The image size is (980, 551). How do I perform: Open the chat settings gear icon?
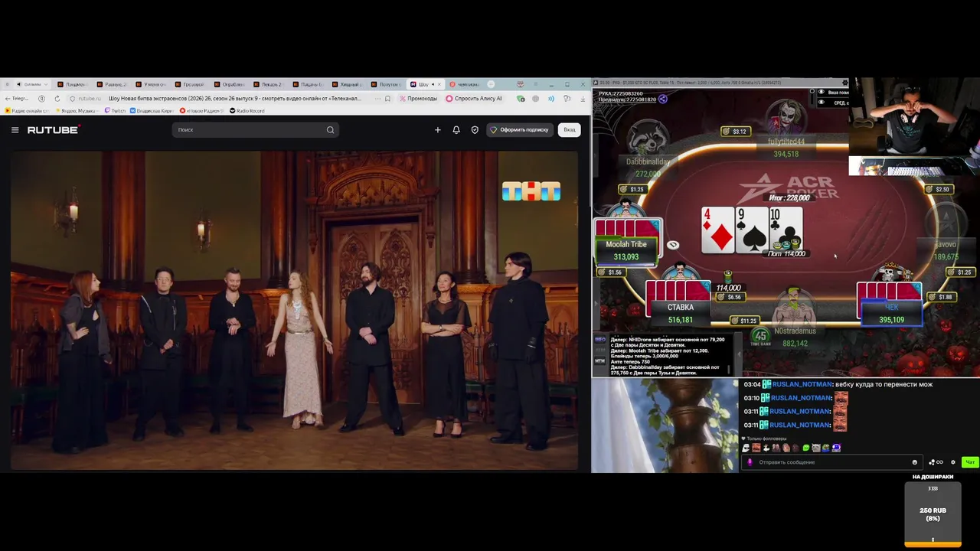point(953,462)
